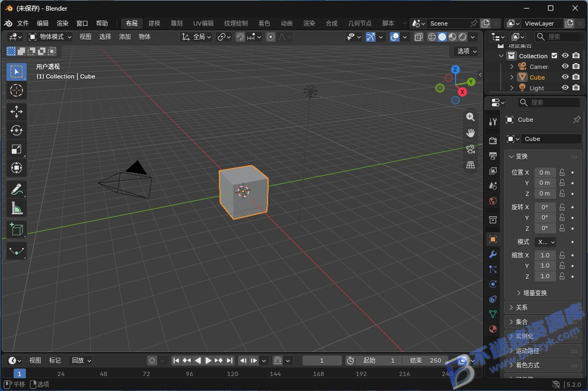Open the World properties tab

pyautogui.click(x=493, y=201)
